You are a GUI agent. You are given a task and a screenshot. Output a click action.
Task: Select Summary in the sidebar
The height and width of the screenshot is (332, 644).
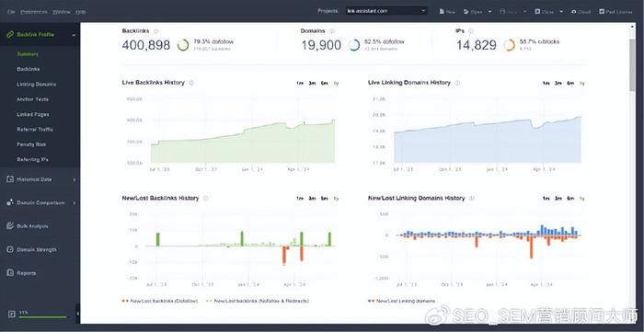[28, 54]
